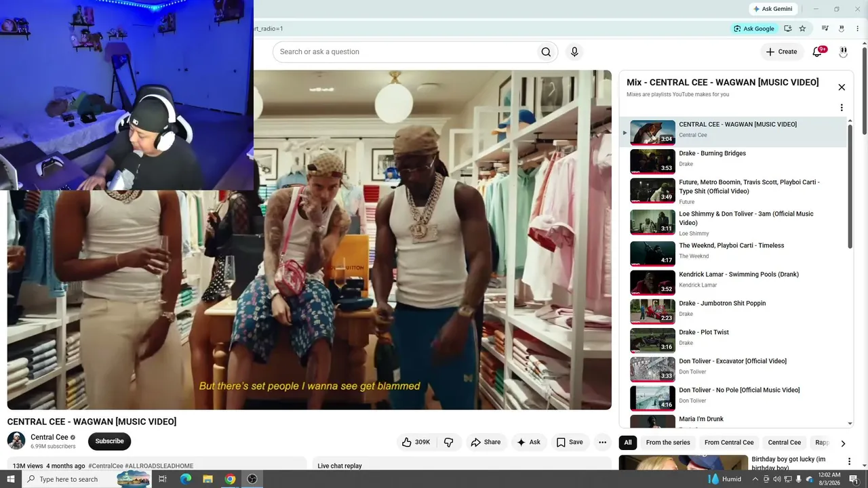Select the From the series chip
Screen dimensions: 868x488
pyautogui.click(x=668, y=443)
